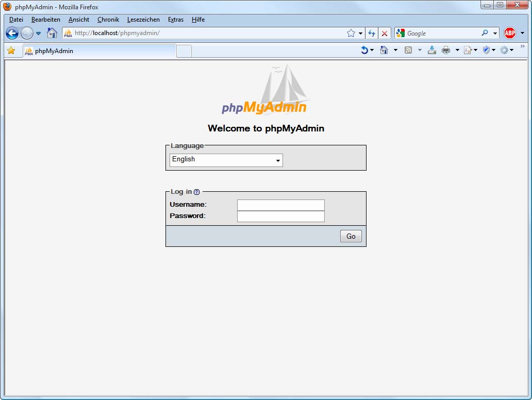Image resolution: width=532 pixels, height=400 pixels.
Task: Click into the Google search box
Action: pos(443,34)
